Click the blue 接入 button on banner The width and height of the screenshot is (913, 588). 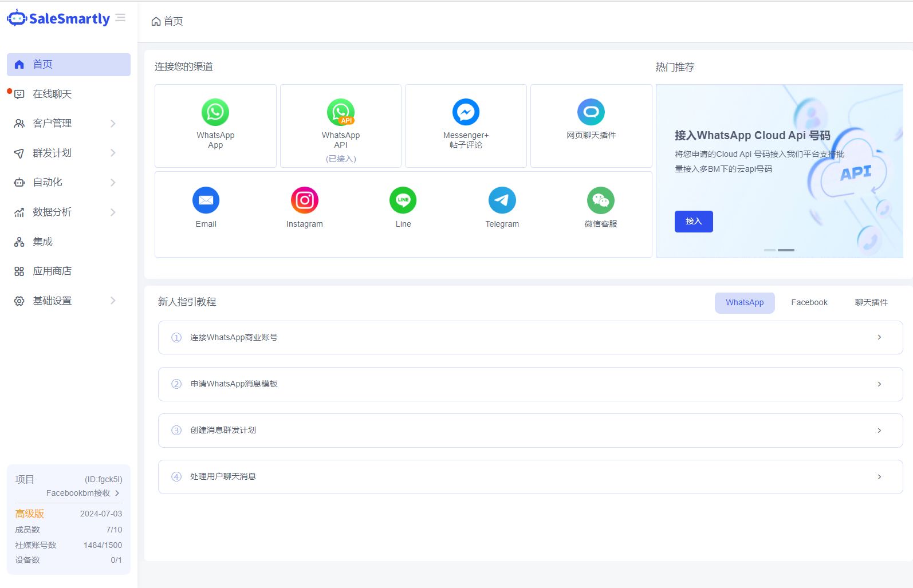tap(694, 222)
